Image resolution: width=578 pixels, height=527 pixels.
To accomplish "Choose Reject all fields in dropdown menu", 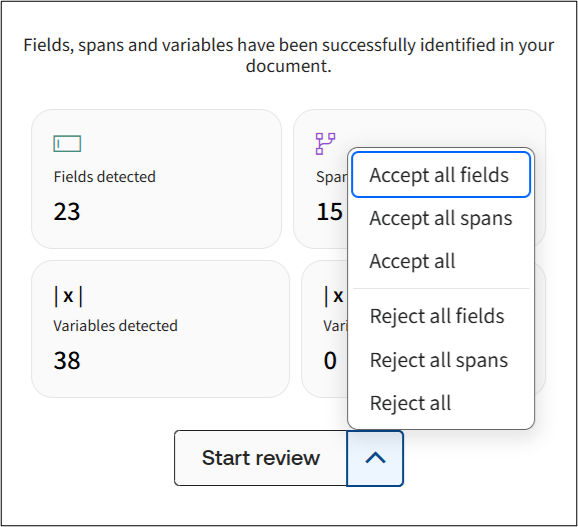I will [441, 316].
